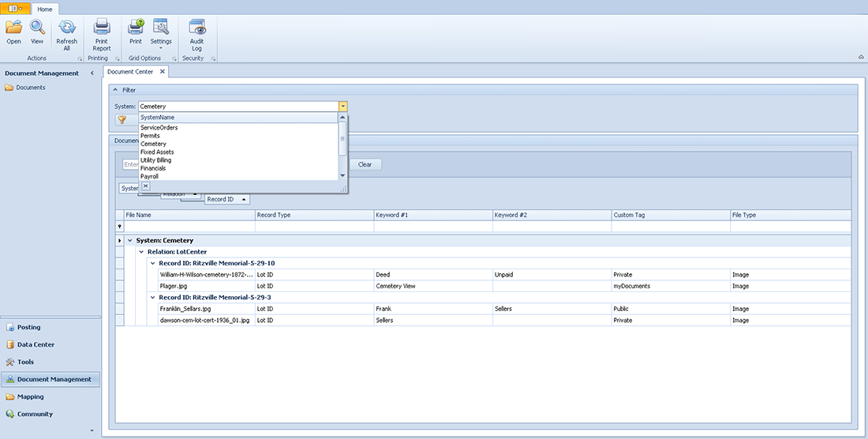
Task: Collapse the ribbon with the chevron
Action: [x=861, y=57]
